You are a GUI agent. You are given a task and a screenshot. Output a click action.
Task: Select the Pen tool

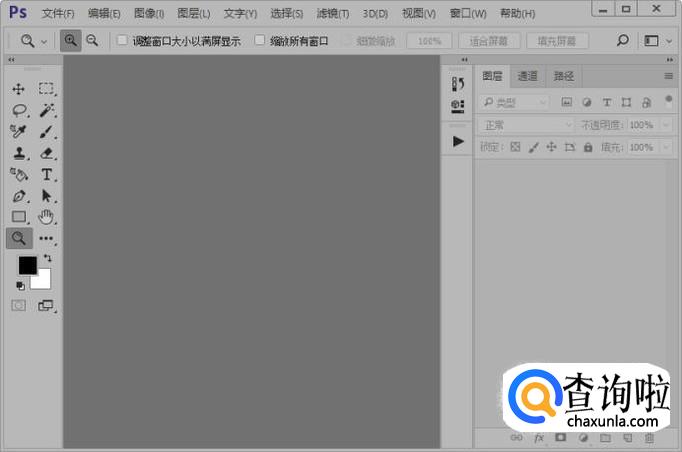pos(18,196)
